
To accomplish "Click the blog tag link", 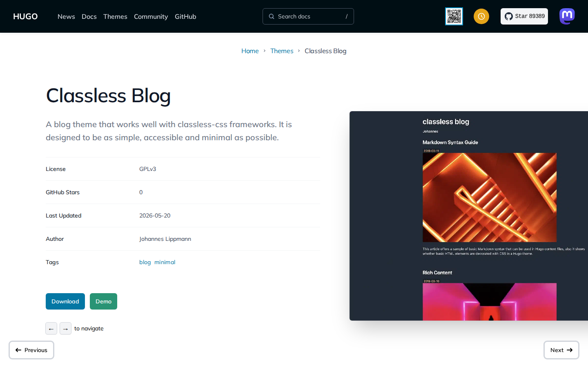I will click(x=145, y=262).
